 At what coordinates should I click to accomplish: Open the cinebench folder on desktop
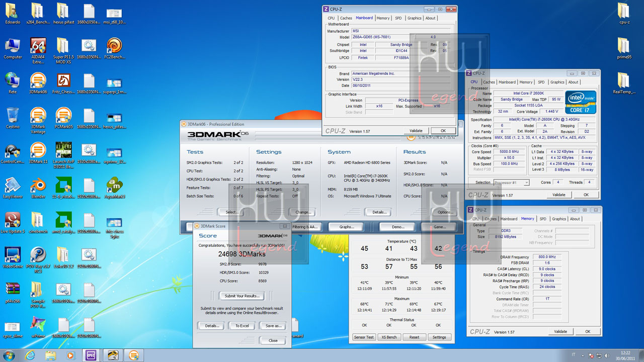38,223
